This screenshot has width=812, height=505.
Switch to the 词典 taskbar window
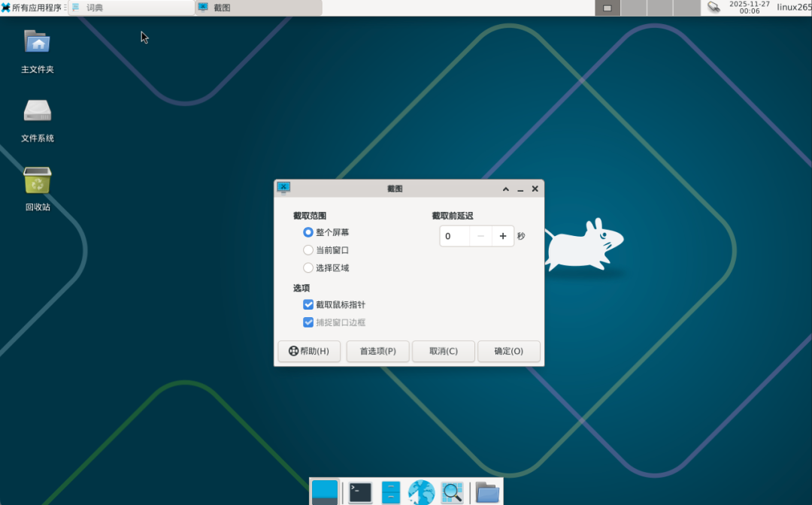point(132,8)
